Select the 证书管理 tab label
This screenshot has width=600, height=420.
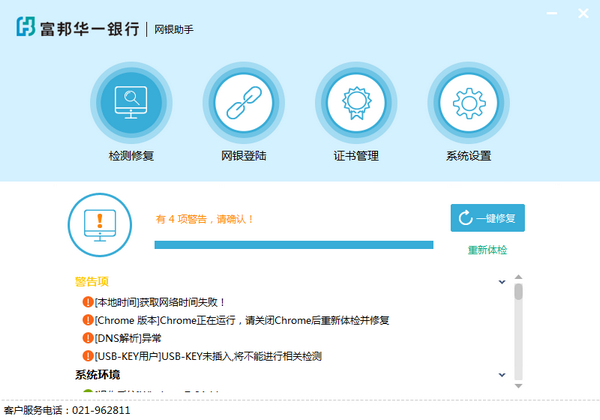(356, 156)
